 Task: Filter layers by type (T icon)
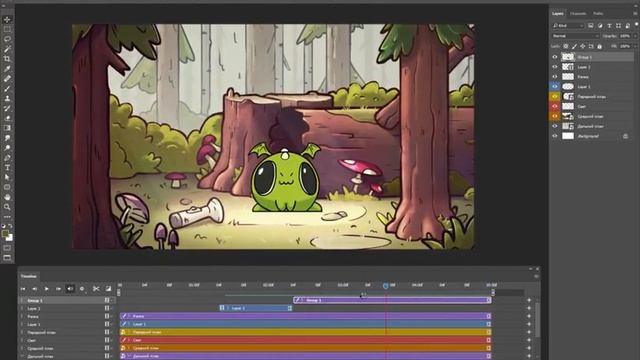[x=609, y=25]
